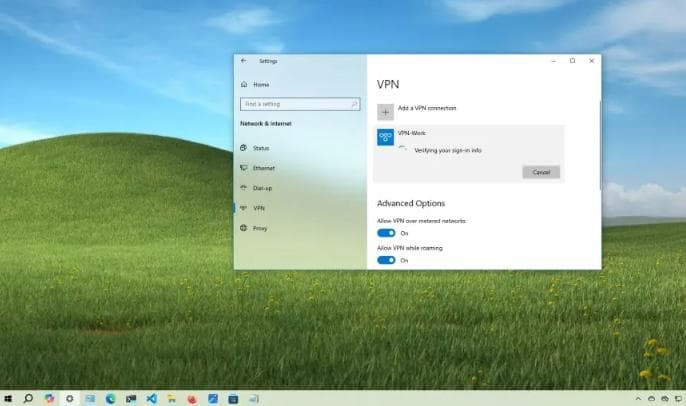Image resolution: width=686 pixels, height=406 pixels.
Task: Click the Settings window vertical scrollbar
Action: (600, 145)
